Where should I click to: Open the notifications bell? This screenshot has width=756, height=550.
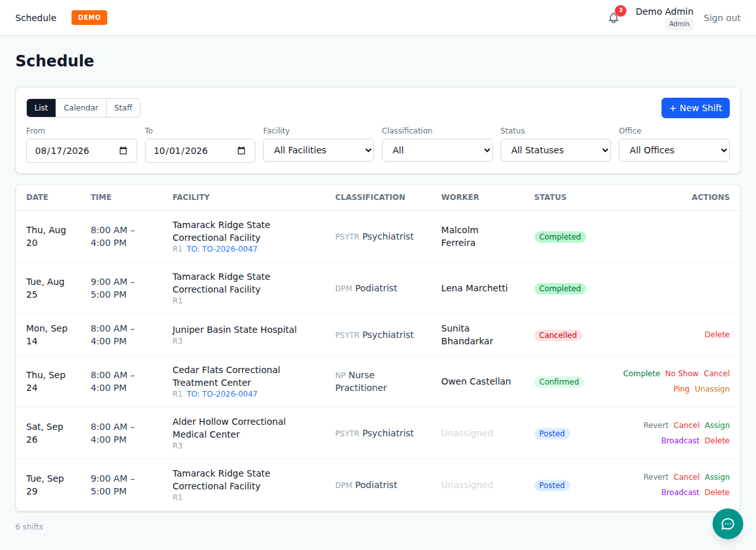pos(613,18)
